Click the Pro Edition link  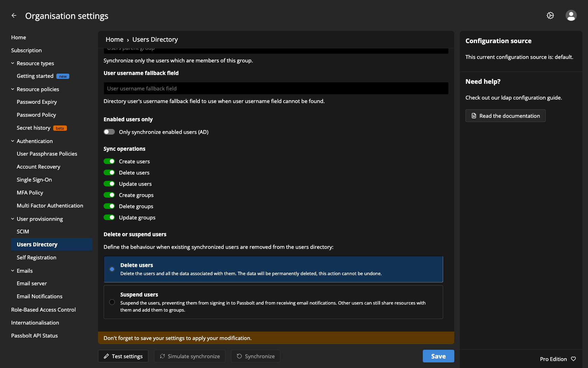pyautogui.click(x=553, y=359)
